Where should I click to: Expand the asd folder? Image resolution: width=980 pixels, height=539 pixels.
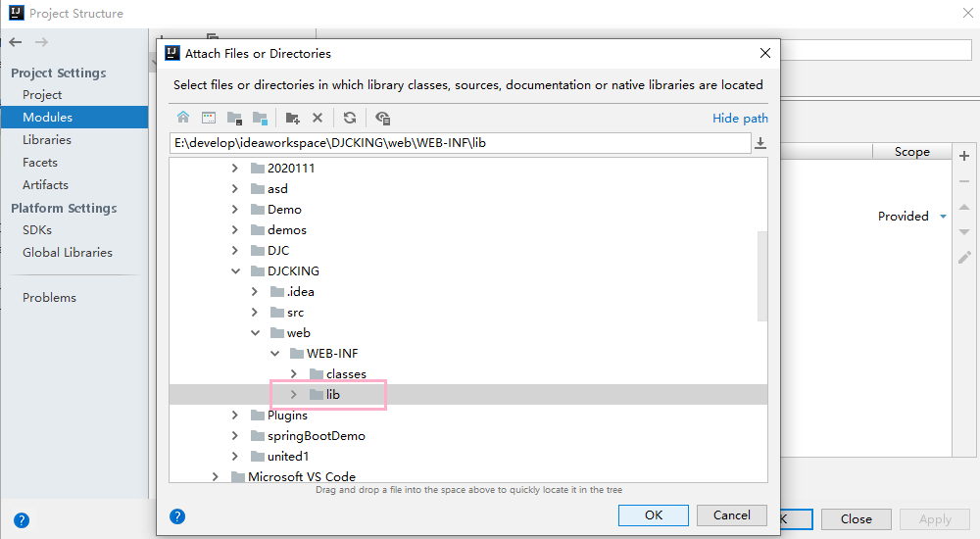(x=235, y=188)
